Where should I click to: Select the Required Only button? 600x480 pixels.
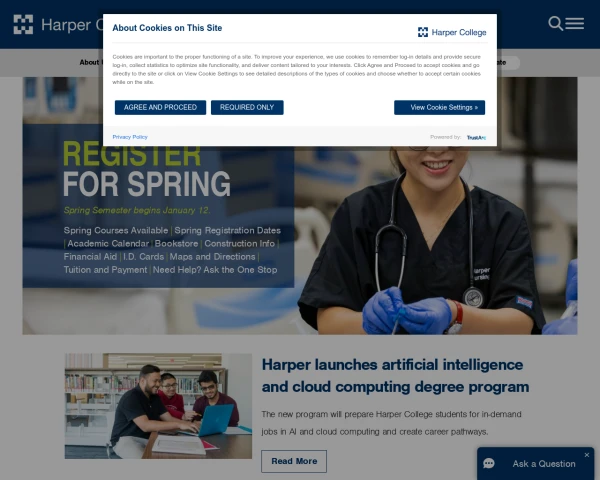(x=247, y=108)
